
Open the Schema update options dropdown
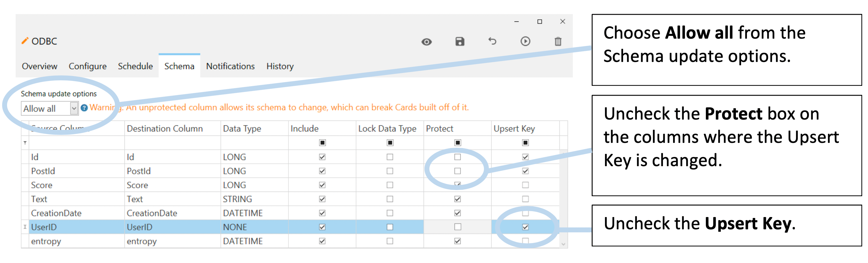click(75, 108)
